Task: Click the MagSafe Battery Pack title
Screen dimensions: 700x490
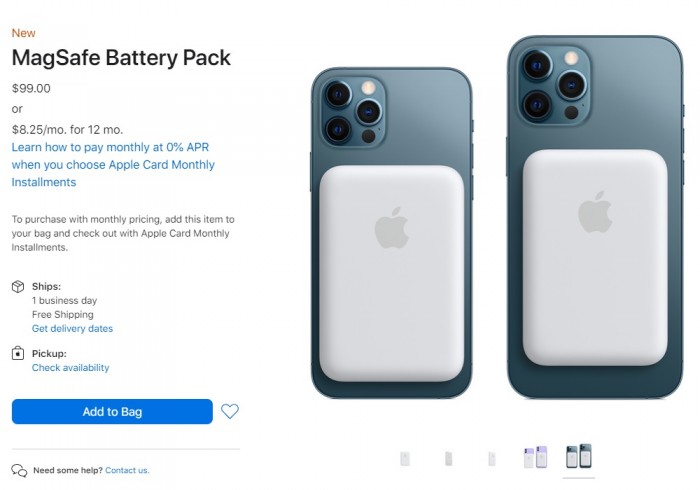Action: [121, 57]
